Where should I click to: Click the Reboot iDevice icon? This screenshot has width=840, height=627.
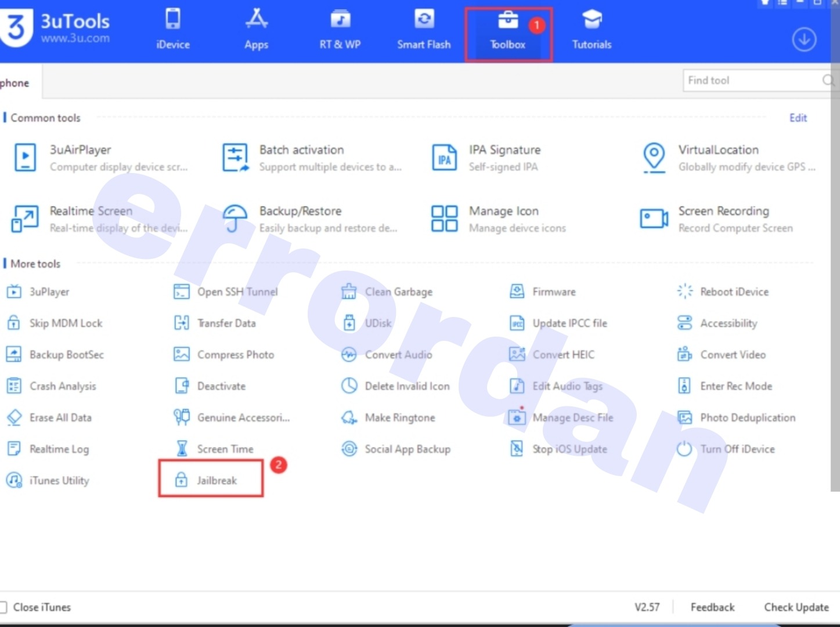(685, 291)
